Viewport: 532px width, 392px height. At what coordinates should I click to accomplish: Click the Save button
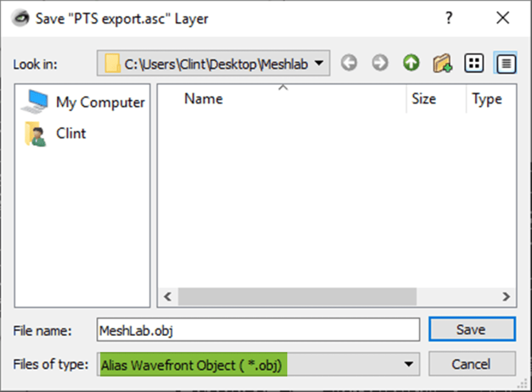coord(472,329)
